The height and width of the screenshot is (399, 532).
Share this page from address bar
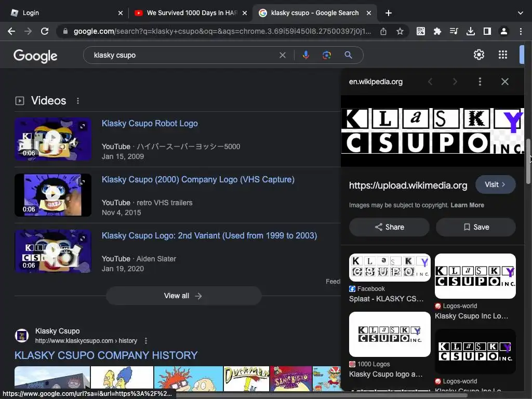pos(383,32)
